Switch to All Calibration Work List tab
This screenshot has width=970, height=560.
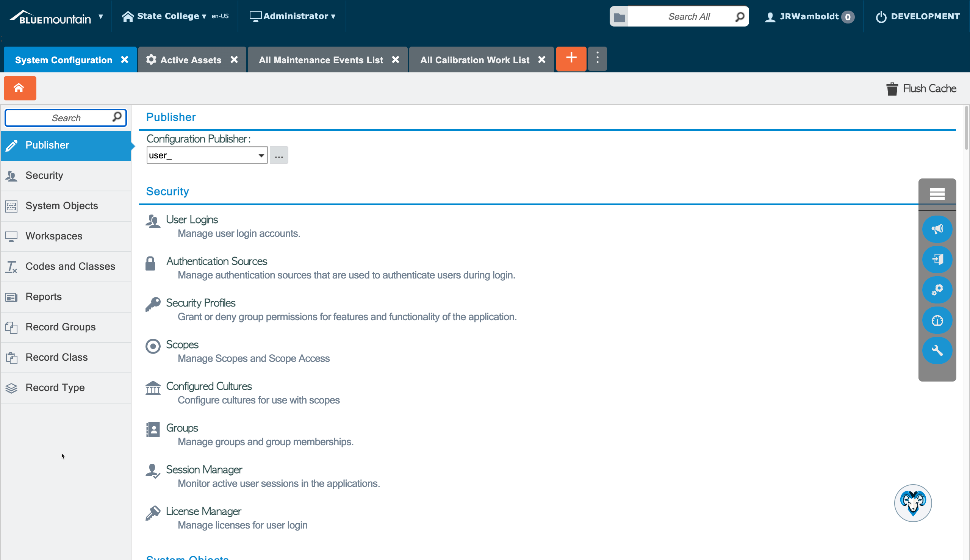click(474, 60)
